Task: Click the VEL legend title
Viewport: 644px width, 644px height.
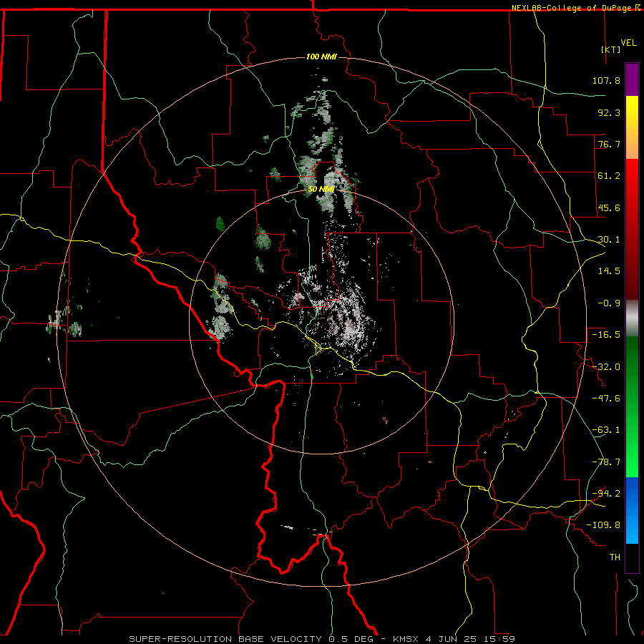Action: (x=628, y=43)
